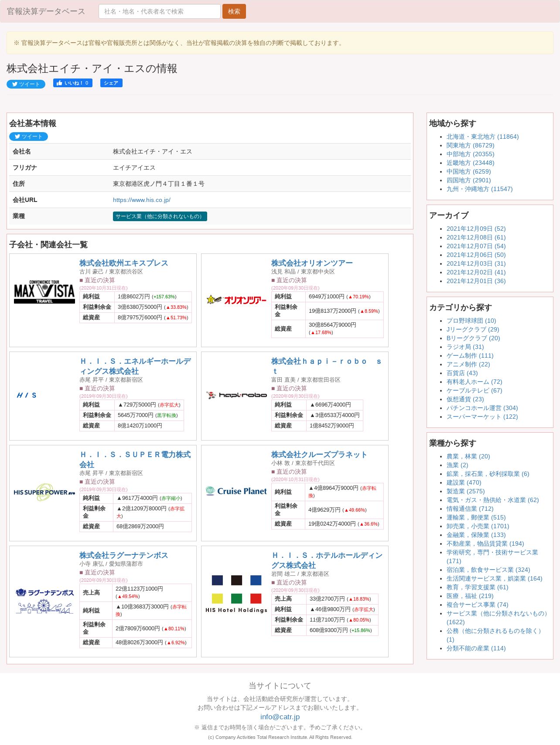Viewport: 560px width, 745px height.
Task: Browse 金融業，保険業 industry
Action: [x=476, y=535]
